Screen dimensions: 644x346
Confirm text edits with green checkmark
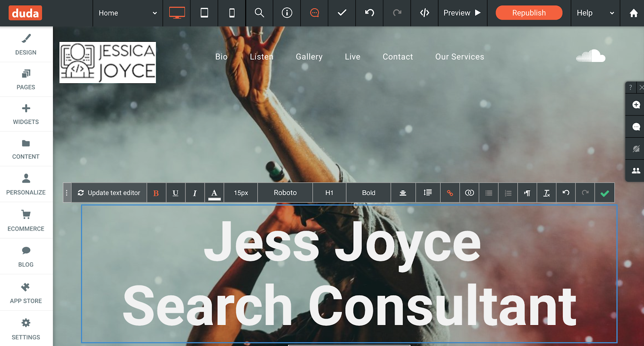coord(605,193)
